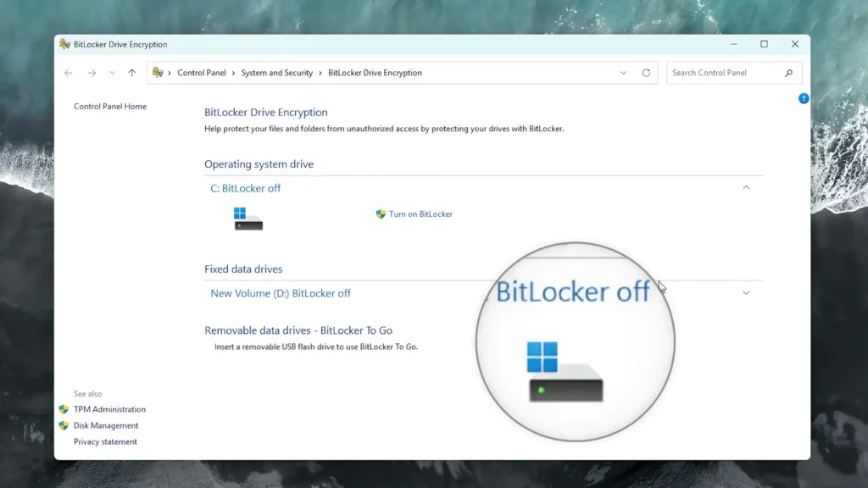
Task: Click the Operating system drive heading
Action: pos(259,164)
